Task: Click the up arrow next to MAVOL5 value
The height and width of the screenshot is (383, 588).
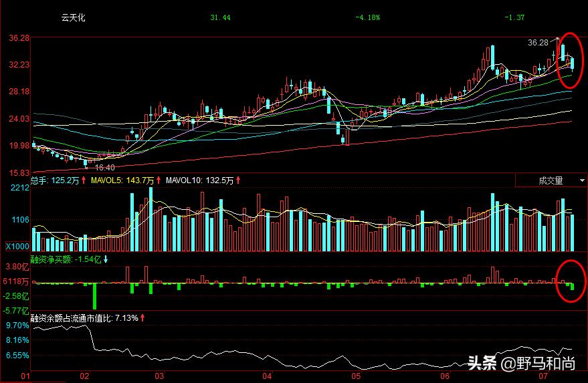Action: click(x=159, y=180)
